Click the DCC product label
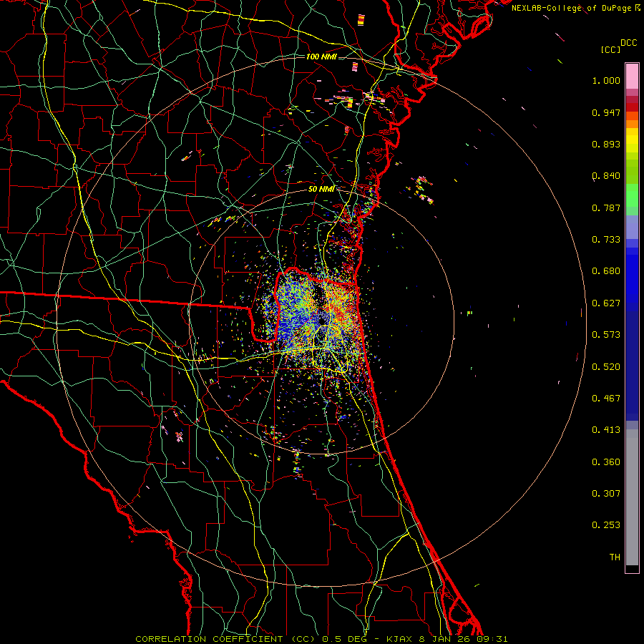644x644 pixels. [629, 43]
